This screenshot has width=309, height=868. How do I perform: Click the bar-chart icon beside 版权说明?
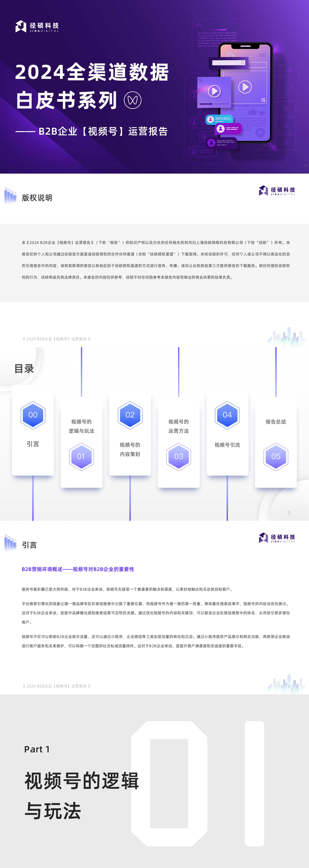pos(10,196)
